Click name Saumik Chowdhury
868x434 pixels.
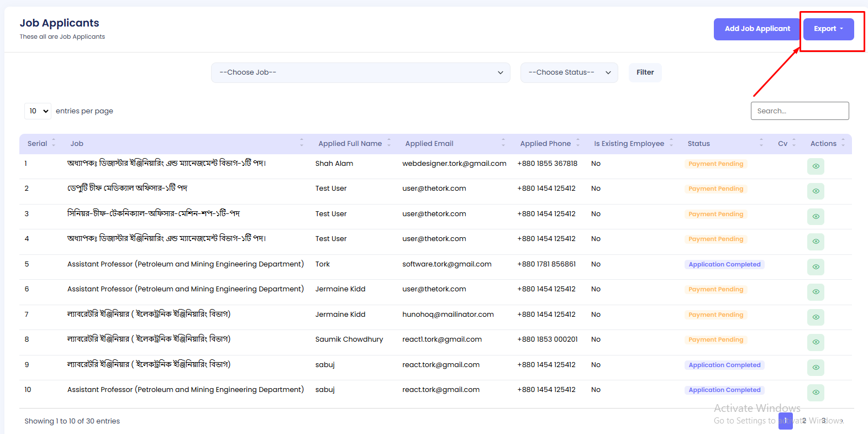click(349, 339)
